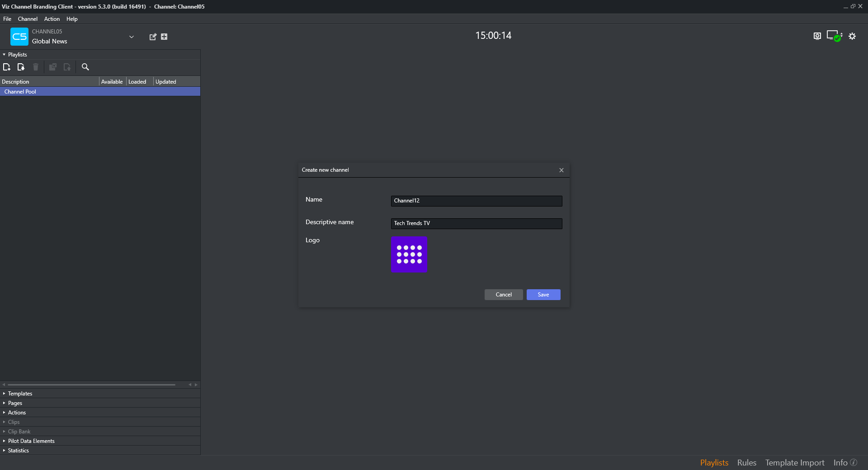868x470 pixels.
Task: Collapse the Playlists panel
Action: pos(5,55)
